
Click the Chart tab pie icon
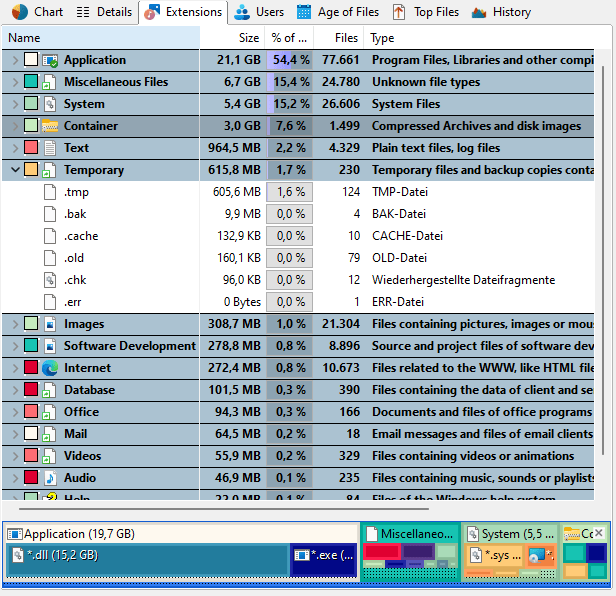point(20,12)
